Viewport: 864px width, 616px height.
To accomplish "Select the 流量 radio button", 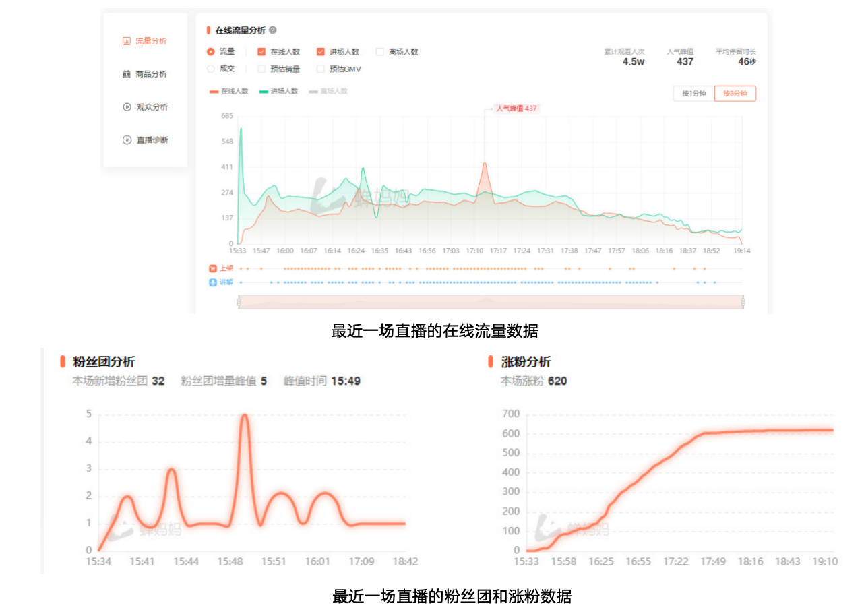I will point(211,52).
